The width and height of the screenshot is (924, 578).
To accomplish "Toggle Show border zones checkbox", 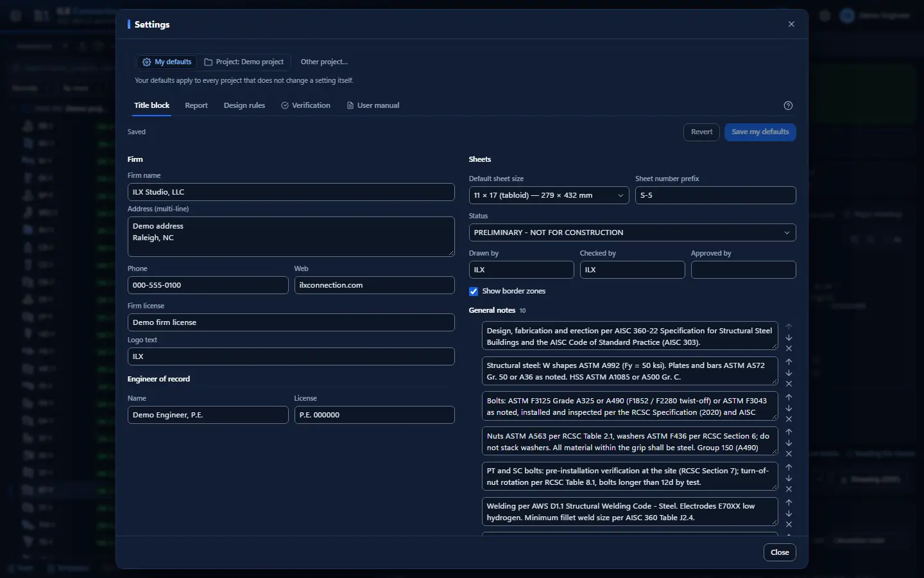I will coord(474,292).
